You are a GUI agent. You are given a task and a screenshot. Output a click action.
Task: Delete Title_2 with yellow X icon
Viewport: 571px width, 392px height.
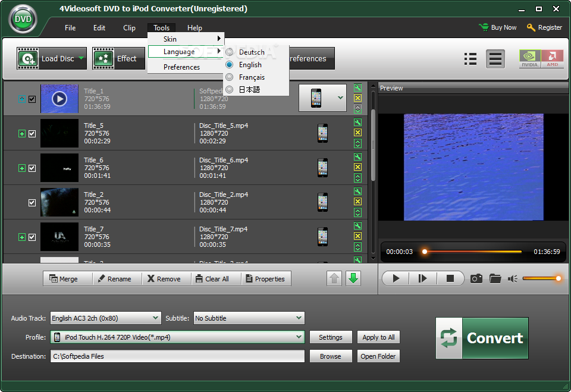357,202
